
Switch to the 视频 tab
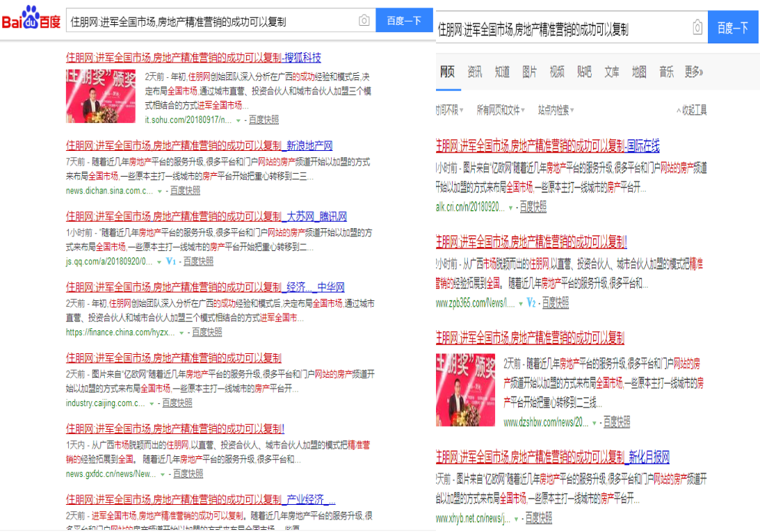click(556, 72)
